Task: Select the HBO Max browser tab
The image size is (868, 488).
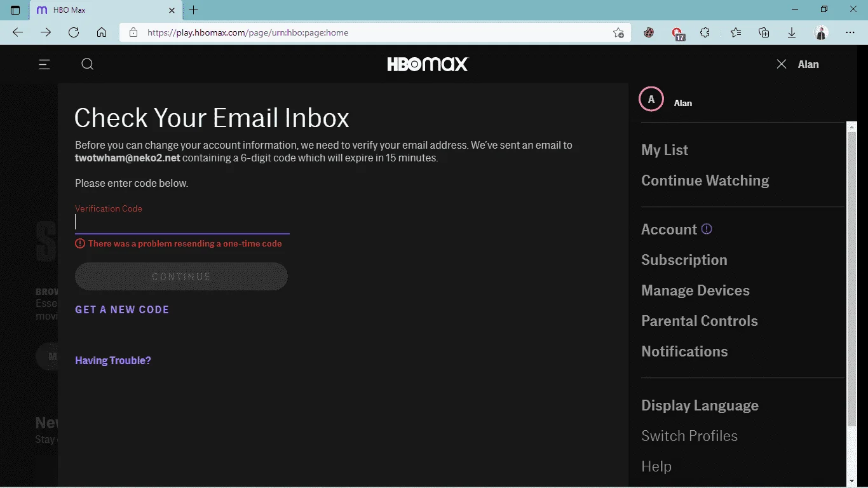Action: pos(106,11)
